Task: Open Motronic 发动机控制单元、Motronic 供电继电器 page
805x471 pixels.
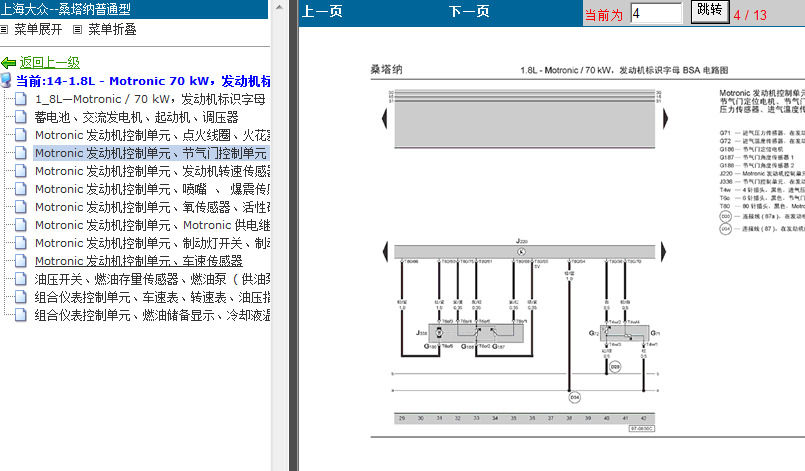Action: tap(152, 225)
